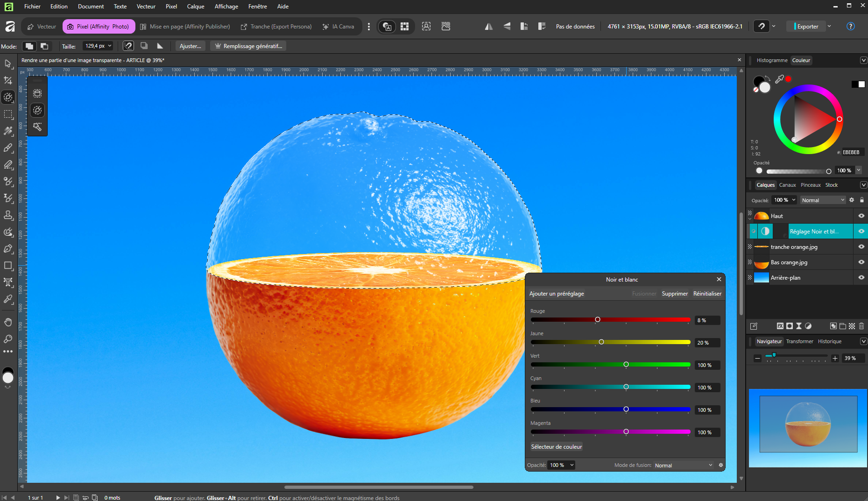Hide the Bas orange.jpg layer
868x501 pixels.
tap(861, 262)
